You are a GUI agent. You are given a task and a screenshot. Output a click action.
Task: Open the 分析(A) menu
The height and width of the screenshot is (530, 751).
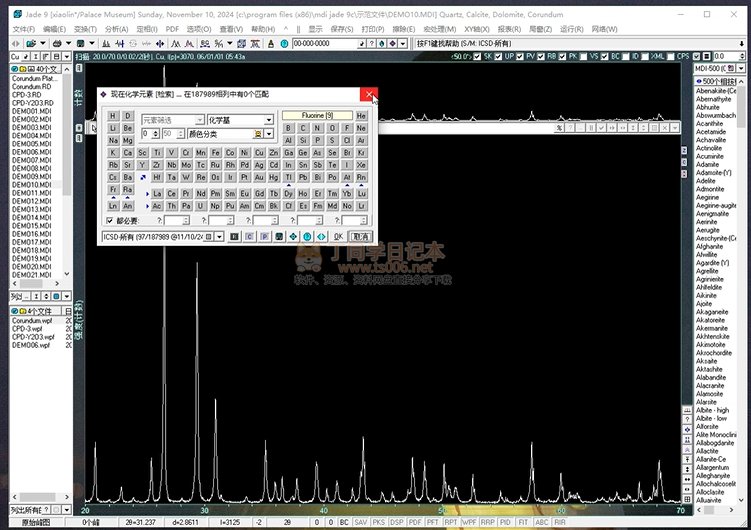(x=115, y=29)
